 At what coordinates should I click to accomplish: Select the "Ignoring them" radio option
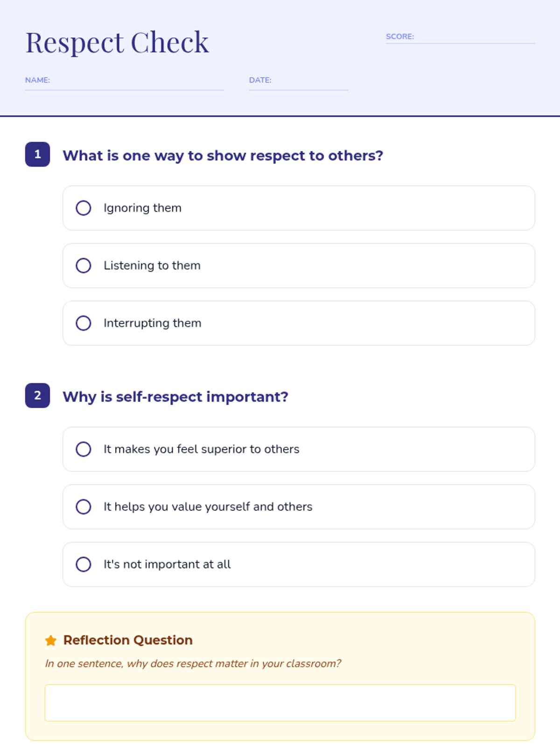pyautogui.click(x=84, y=208)
